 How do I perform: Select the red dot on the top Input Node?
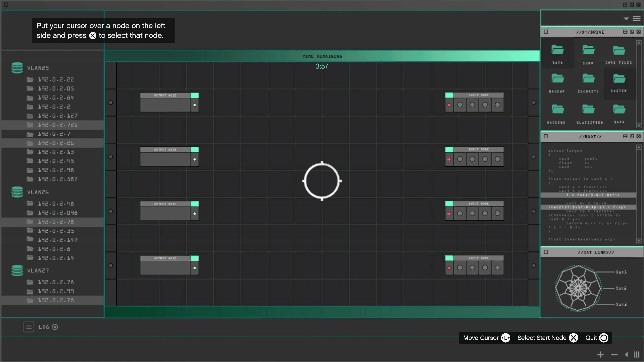pyautogui.click(x=449, y=105)
